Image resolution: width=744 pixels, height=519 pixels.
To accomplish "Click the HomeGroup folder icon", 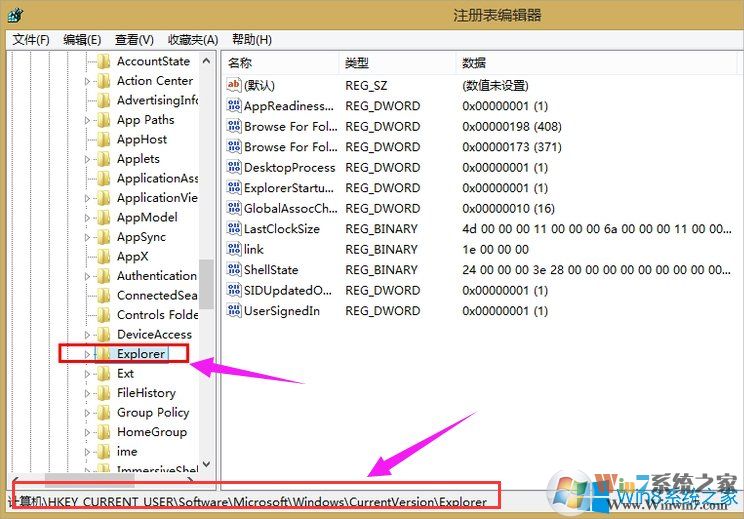I will coord(103,432).
